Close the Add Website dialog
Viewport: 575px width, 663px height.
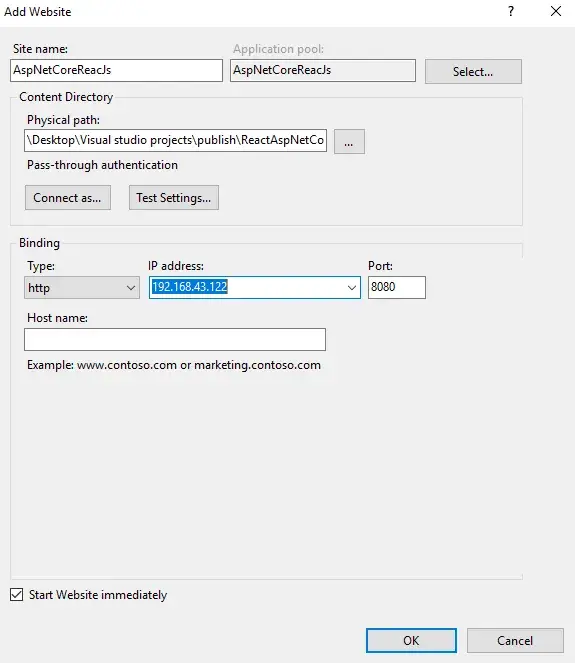pos(556,11)
